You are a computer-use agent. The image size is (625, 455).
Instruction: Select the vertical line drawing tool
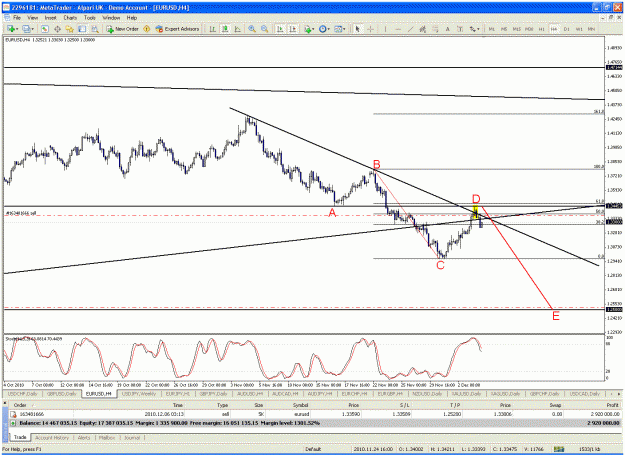point(385,29)
